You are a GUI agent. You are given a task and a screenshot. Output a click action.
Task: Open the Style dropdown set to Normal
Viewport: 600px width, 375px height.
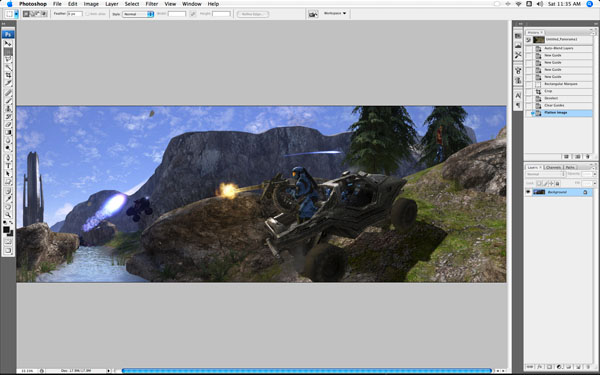[x=138, y=14]
